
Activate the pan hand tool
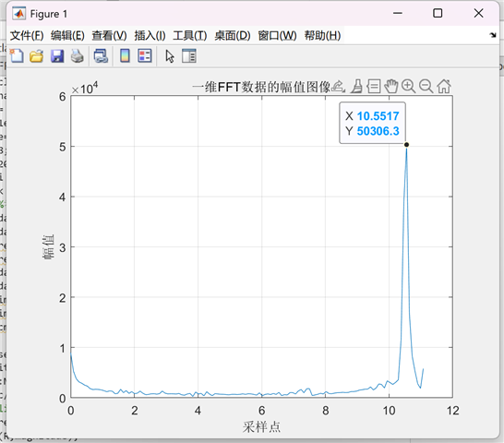coord(390,87)
